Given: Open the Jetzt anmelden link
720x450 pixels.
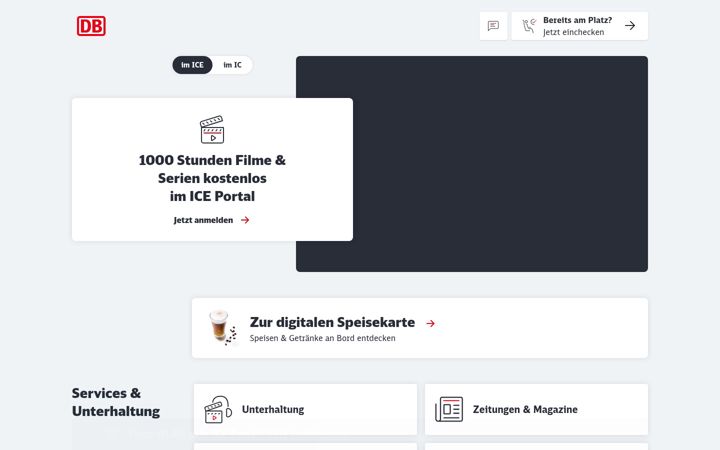Looking at the screenshot, I should [x=211, y=220].
